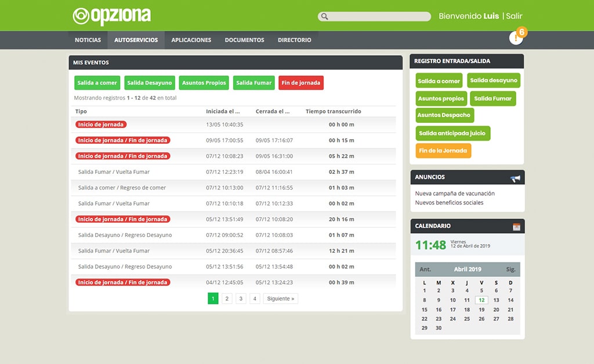This screenshot has width=594, height=364.
Task: Click the orange Fin de la Jornada button
Action: 443,151
